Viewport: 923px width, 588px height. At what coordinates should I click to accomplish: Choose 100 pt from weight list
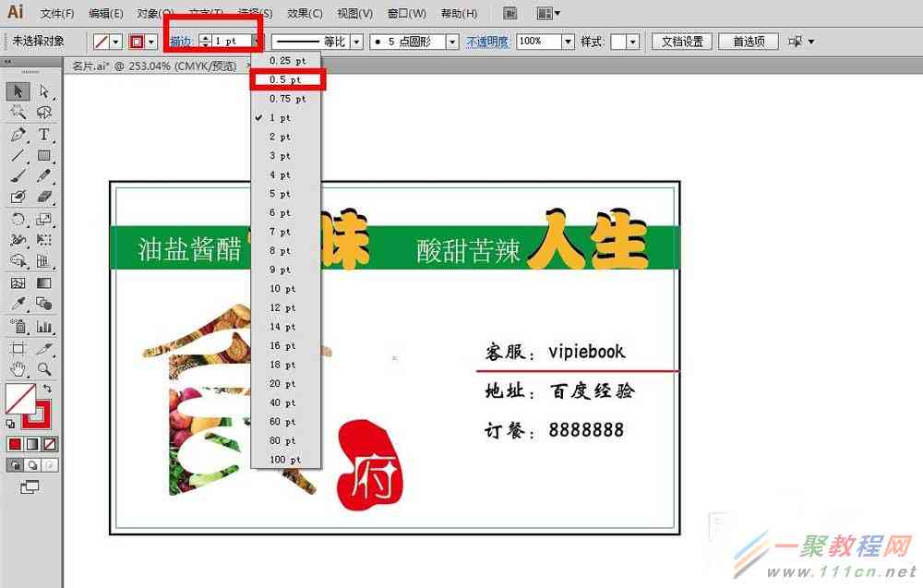287,459
